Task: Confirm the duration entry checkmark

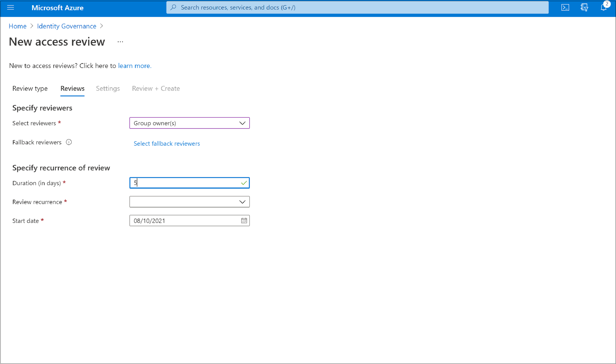Action: tap(244, 182)
